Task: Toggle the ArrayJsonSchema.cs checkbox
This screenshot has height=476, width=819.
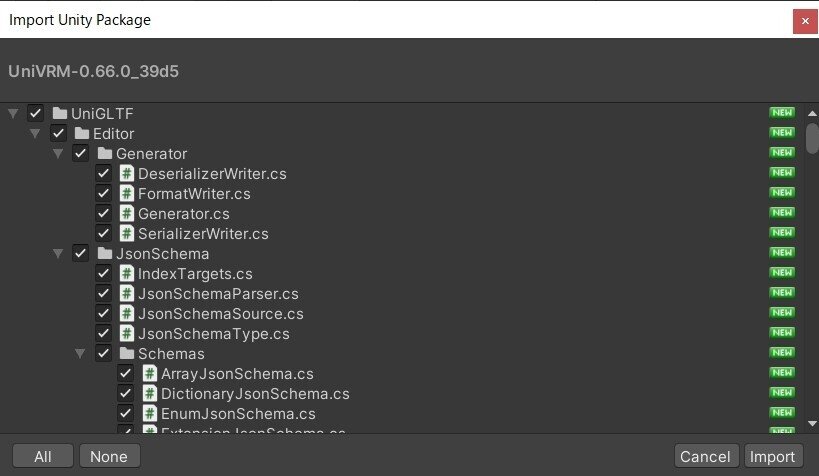Action: coord(126,373)
